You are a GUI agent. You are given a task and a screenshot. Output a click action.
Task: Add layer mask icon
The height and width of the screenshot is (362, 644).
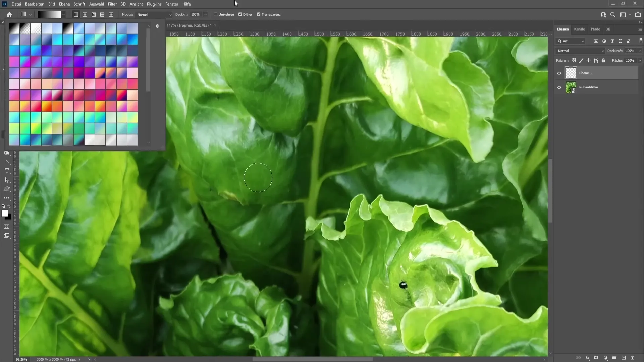click(596, 358)
